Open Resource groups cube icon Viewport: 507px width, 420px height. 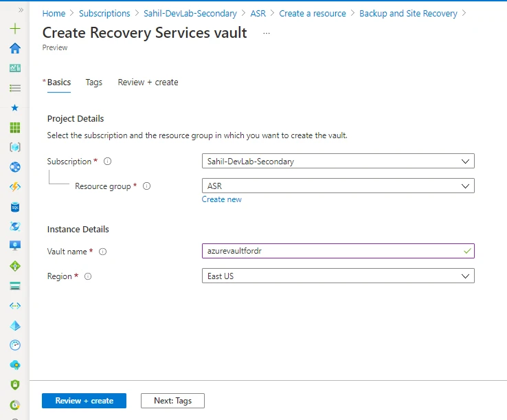coord(15,147)
